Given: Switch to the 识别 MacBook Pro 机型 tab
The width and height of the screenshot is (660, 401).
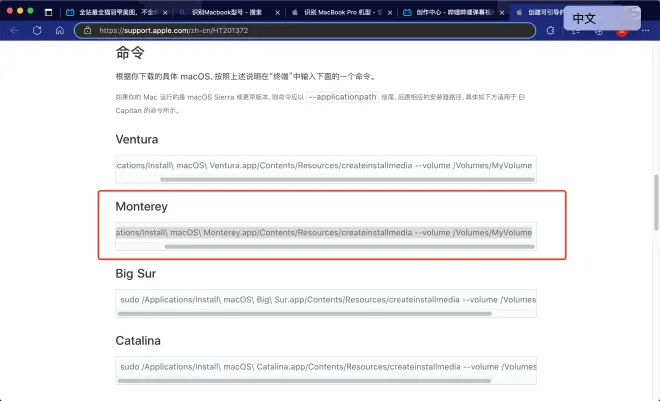Looking at the screenshot, I should pyautogui.click(x=342, y=12).
